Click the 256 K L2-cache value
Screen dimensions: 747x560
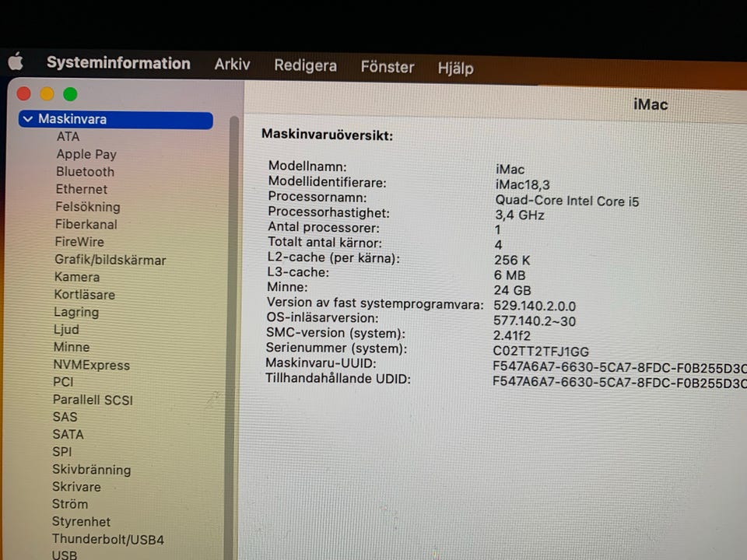pyautogui.click(x=512, y=261)
